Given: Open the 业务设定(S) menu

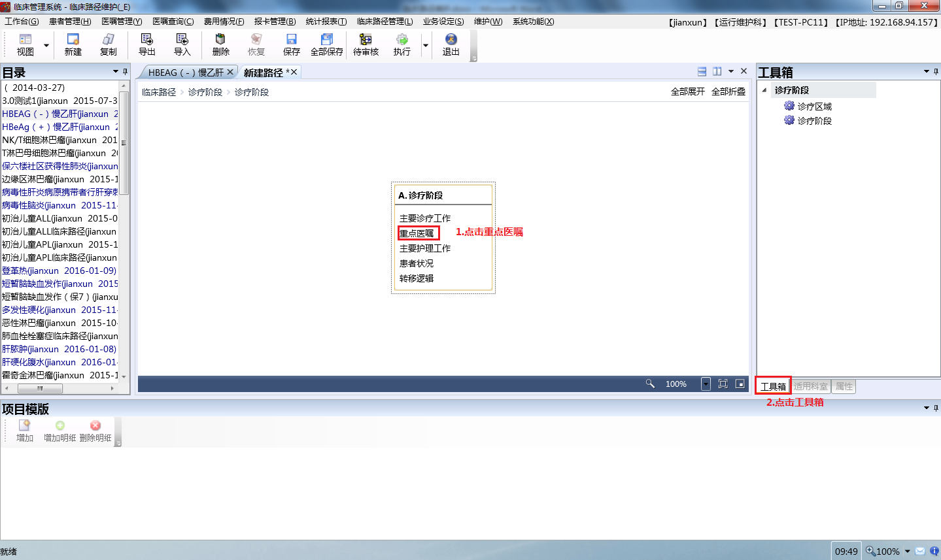Looking at the screenshot, I should [x=443, y=22].
